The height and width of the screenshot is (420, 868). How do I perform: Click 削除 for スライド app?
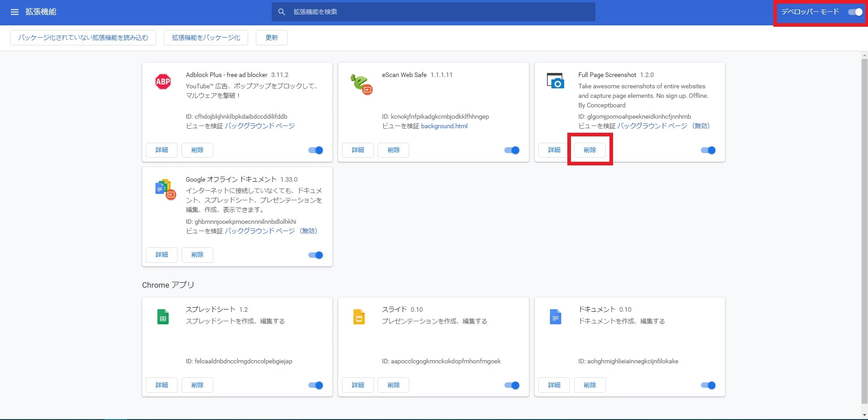coord(393,385)
